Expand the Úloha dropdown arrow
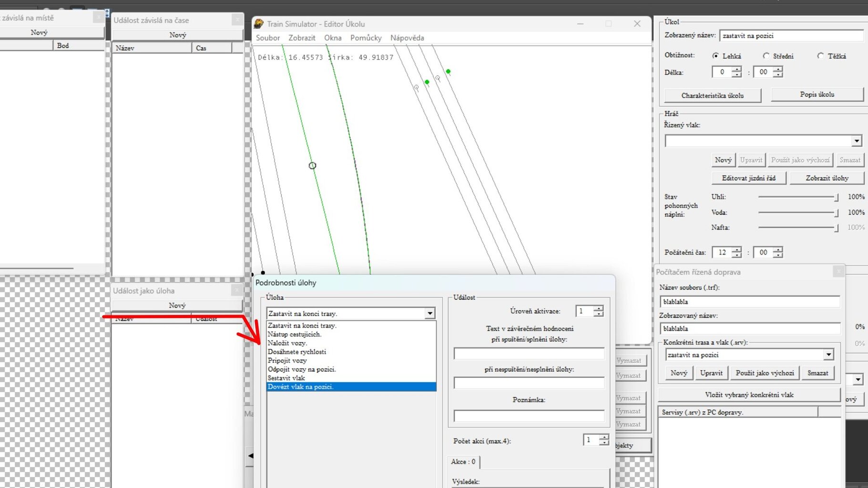Screen dimensions: 868x488 click(x=430, y=313)
